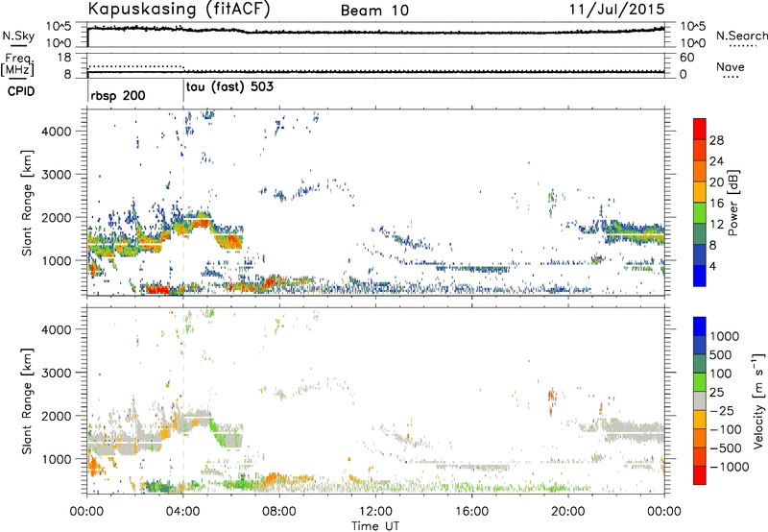This screenshot has height=532, width=768.
Task: Select the "Freq. [MHz]" axis label
Action: [18, 65]
